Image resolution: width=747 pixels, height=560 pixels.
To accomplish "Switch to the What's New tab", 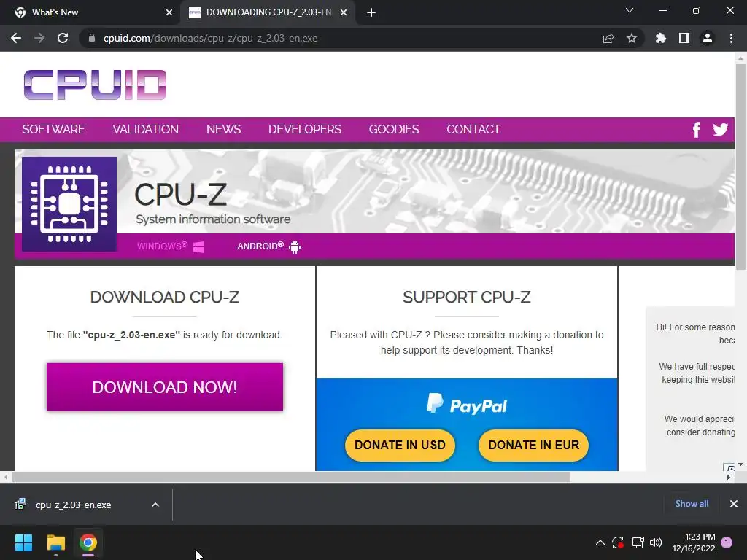I will coord(90,12).
